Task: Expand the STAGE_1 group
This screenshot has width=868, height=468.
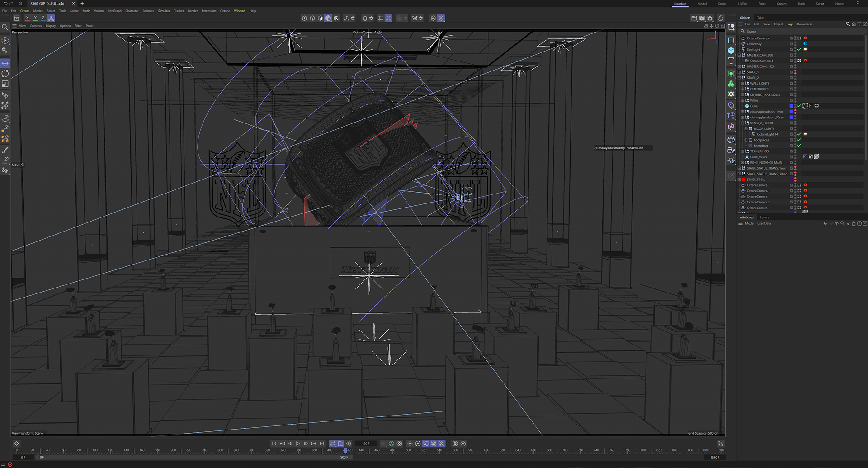Action: (x=739, y=72)
